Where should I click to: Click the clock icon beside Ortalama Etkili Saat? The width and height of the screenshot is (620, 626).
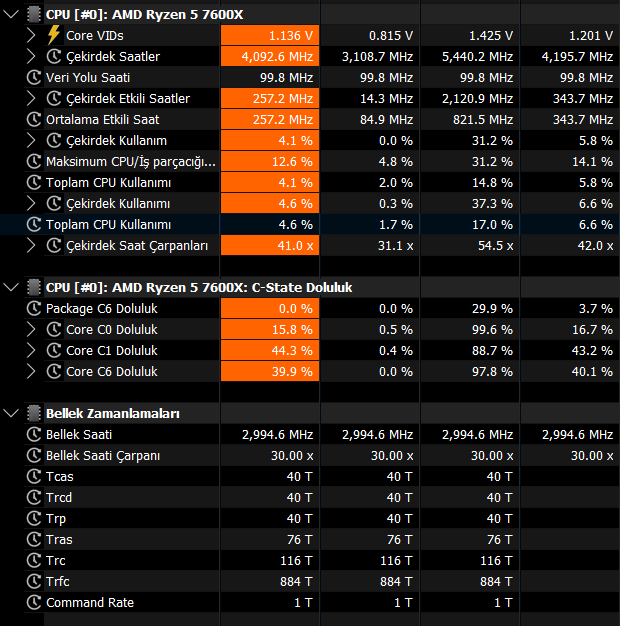pyautogui.click(x=34, y=119)
